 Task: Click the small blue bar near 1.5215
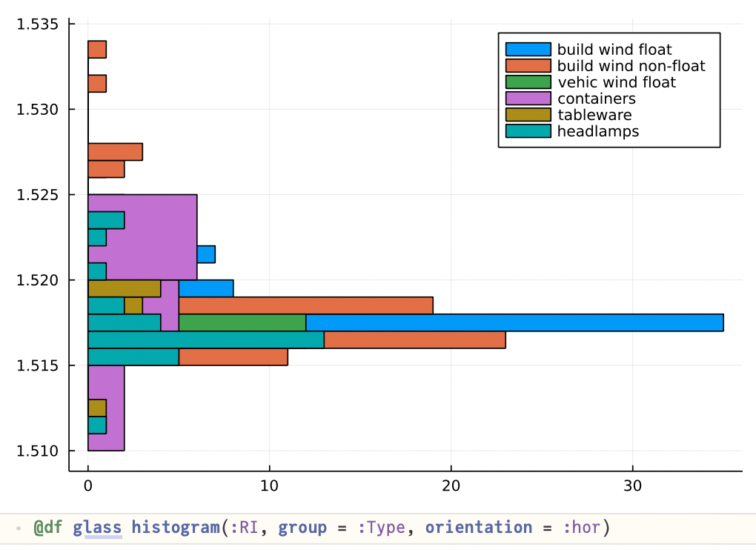206,254
